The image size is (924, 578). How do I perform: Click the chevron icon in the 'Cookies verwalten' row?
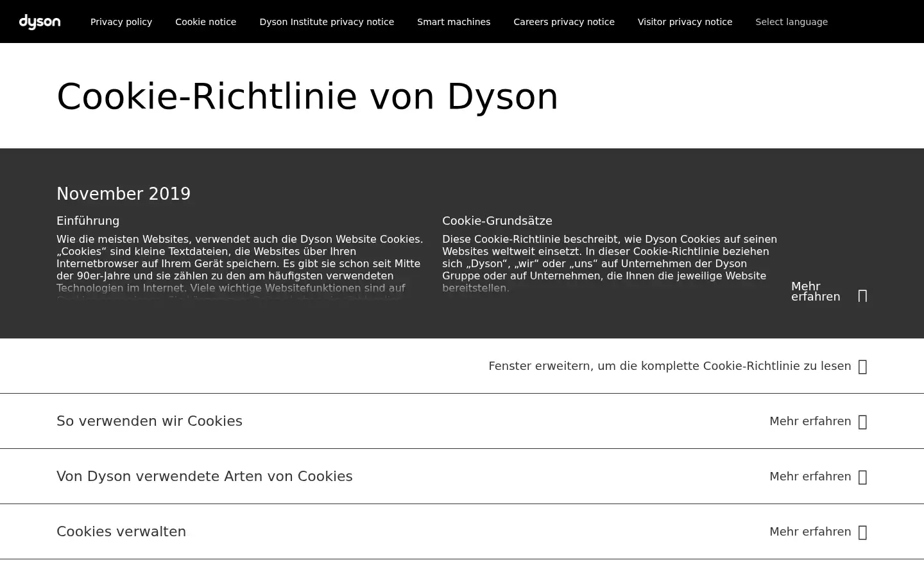tap(862, 532)
